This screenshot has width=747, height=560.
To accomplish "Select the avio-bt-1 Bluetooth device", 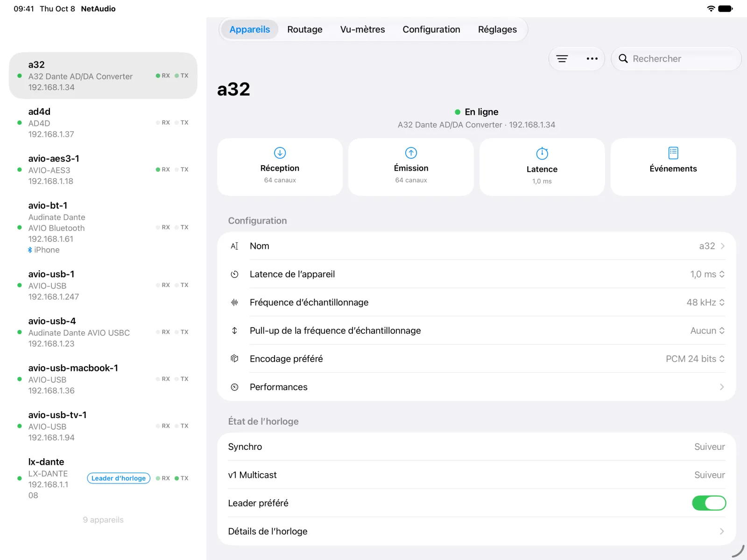I will coord(103,227).
